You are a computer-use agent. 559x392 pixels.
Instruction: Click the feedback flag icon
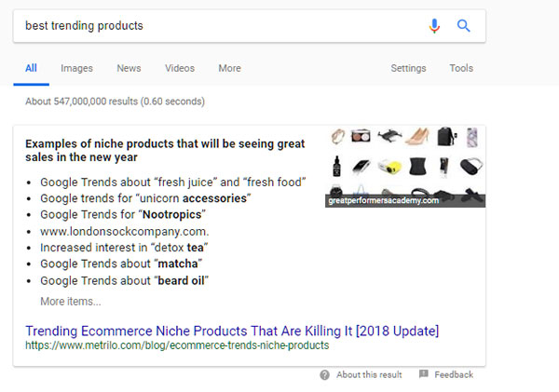tap(424, 373)
